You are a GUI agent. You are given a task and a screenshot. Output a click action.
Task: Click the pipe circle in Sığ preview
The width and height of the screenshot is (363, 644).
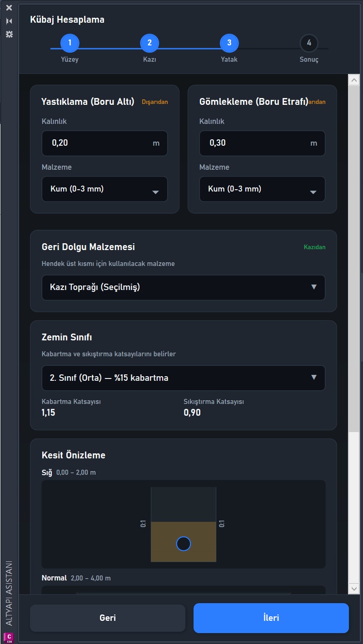coord(184,543)
